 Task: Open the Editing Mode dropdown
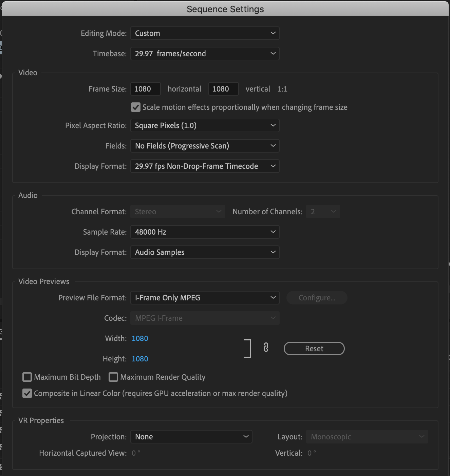(205, 33)
